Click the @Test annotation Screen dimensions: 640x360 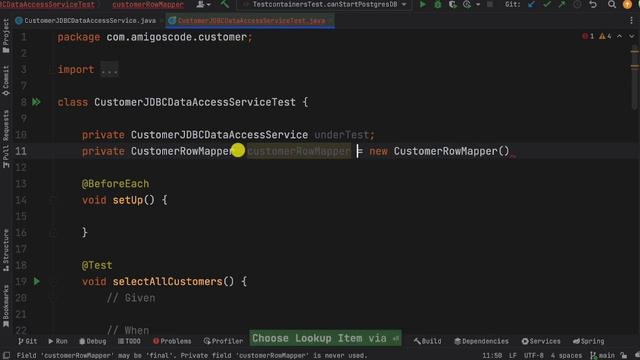97,265
